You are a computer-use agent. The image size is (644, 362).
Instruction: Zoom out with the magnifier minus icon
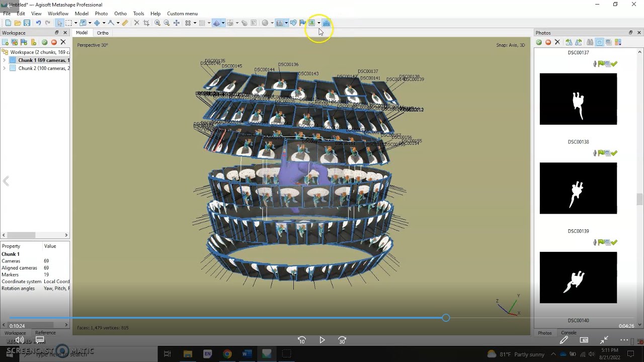[166, 23]
